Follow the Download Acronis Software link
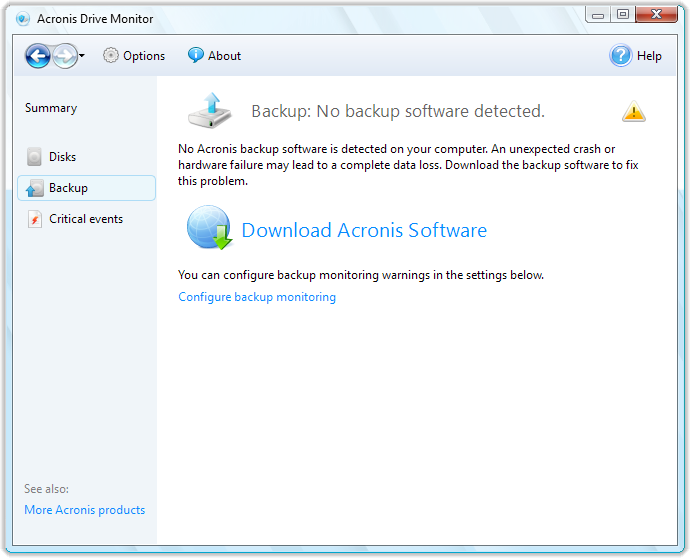 [364, 230]
